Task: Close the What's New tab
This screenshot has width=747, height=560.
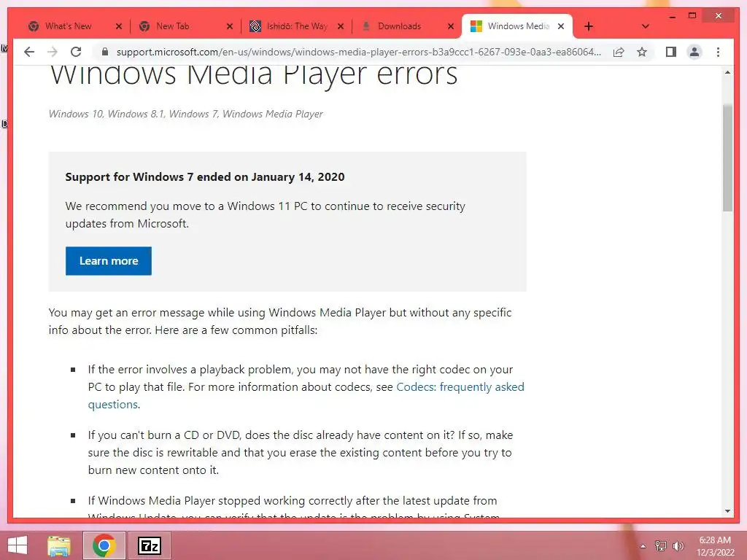Action: click(x=119, y=26)
